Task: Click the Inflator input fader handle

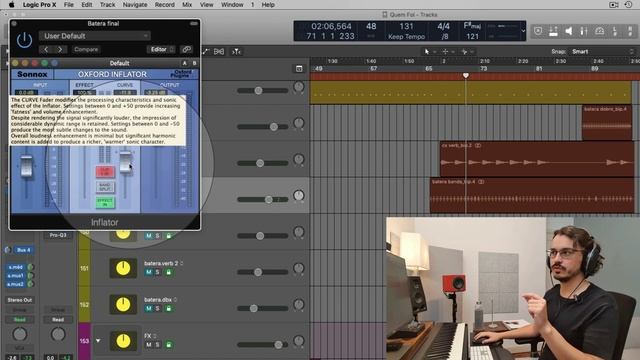Action: (26, 166)
